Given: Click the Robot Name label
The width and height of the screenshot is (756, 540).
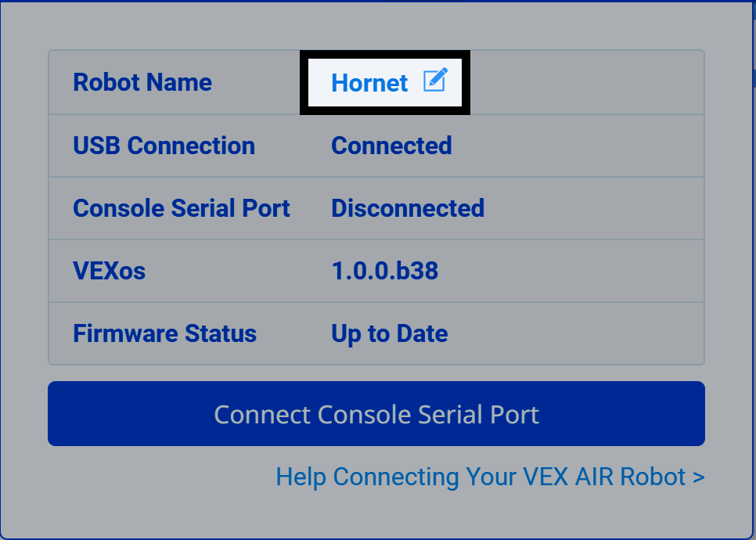Looking at the screenshot, I should [x=142, y=83].
